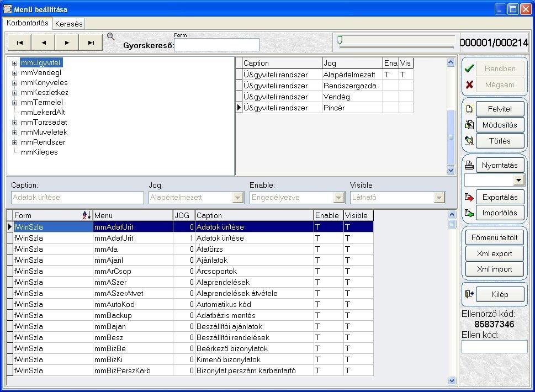Select mmLekerdAlt in the menu tree
This screenshot has width=535, height=392.
pos(43,112)
